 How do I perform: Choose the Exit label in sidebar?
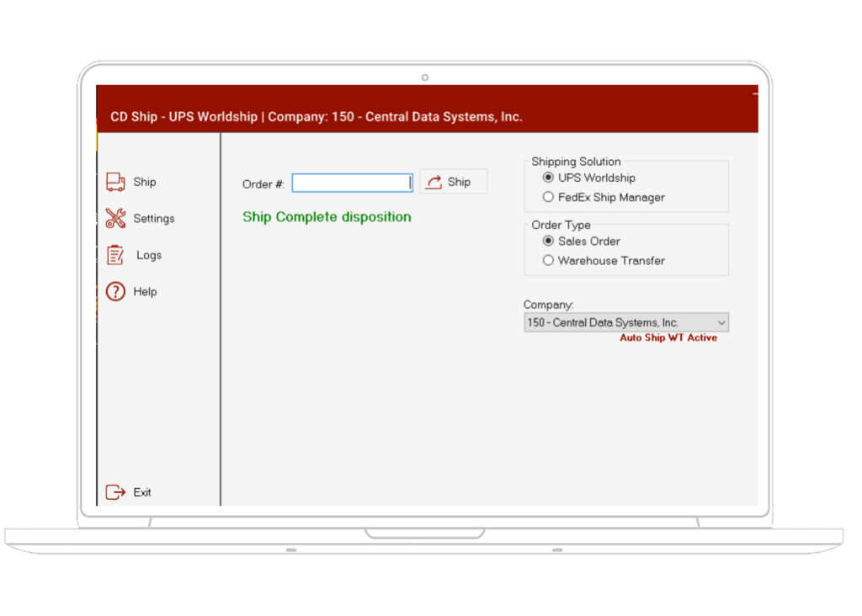point(142,492)
